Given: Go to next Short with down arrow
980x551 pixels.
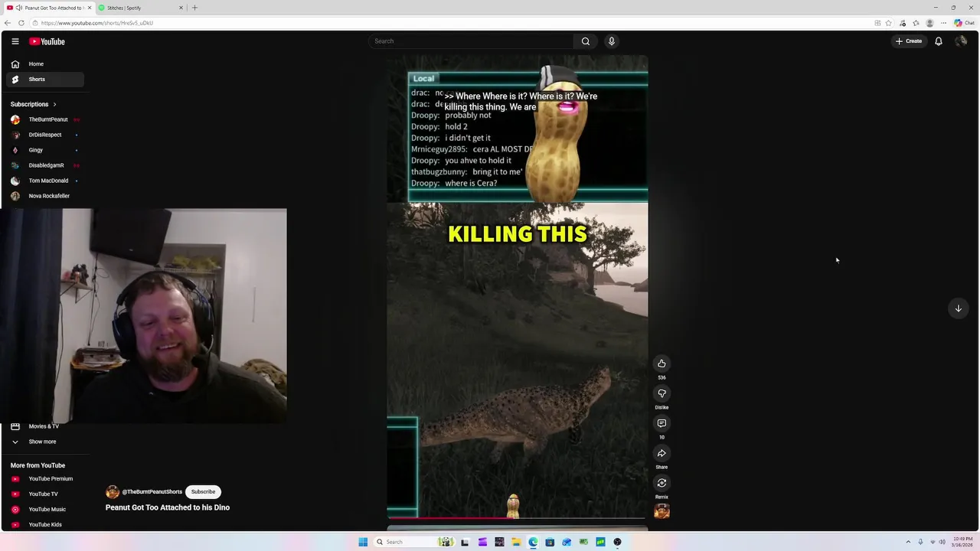Looking at the screenshot, I should tap(959, 308).
